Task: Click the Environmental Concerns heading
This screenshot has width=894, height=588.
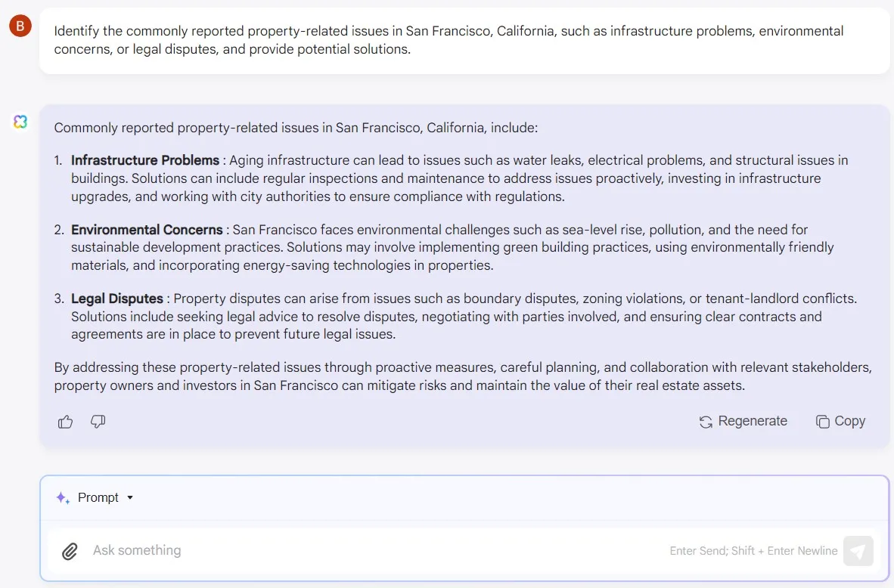Action: (x=147, y=229)
